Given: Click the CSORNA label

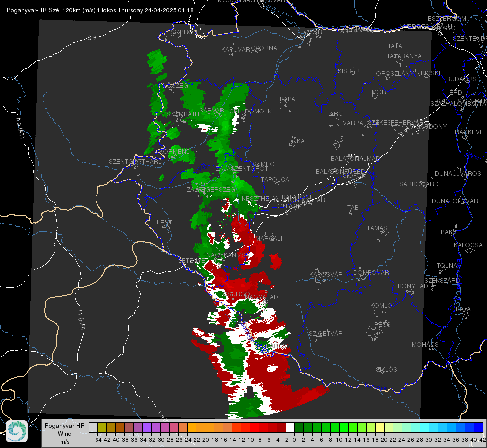Looking at the screenshot, I should tap(264, 48).
